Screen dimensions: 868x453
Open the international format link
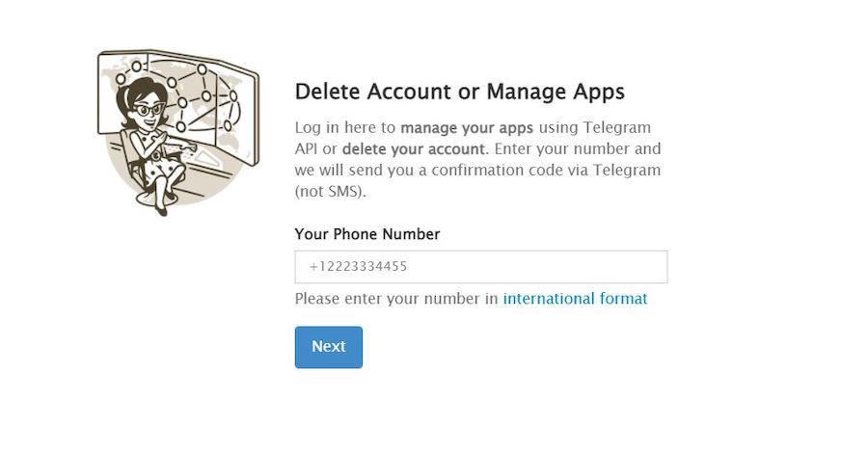point(575,299)
